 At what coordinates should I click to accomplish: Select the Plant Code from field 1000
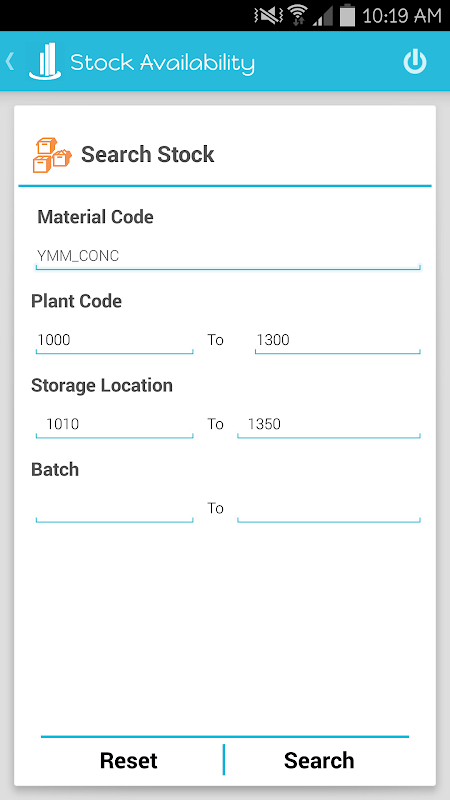tap(114, 341)
